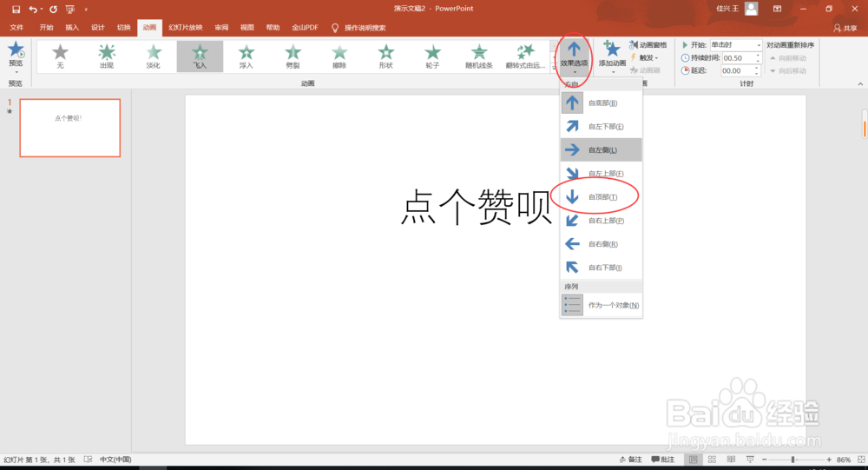This screenshot has width=868, height=470.
Task: Start slideshow from beginning icon in title bar
Action: (x=69, y=9)
